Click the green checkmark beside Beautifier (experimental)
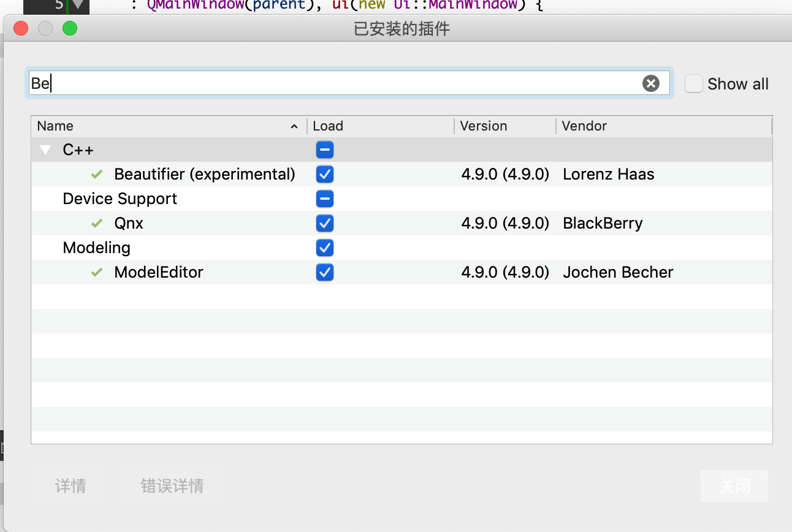 click(x=96, y=174)
